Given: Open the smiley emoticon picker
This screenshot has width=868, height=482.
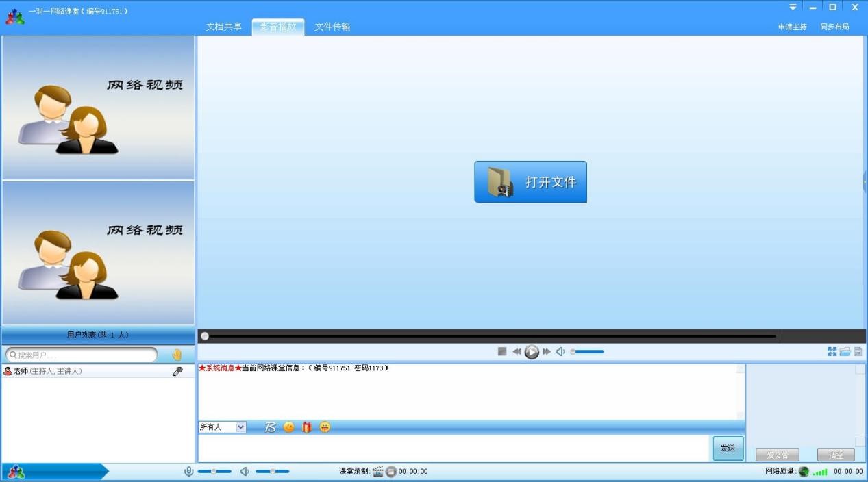Looking at the screenshot, I should click(x=288, y=427).
